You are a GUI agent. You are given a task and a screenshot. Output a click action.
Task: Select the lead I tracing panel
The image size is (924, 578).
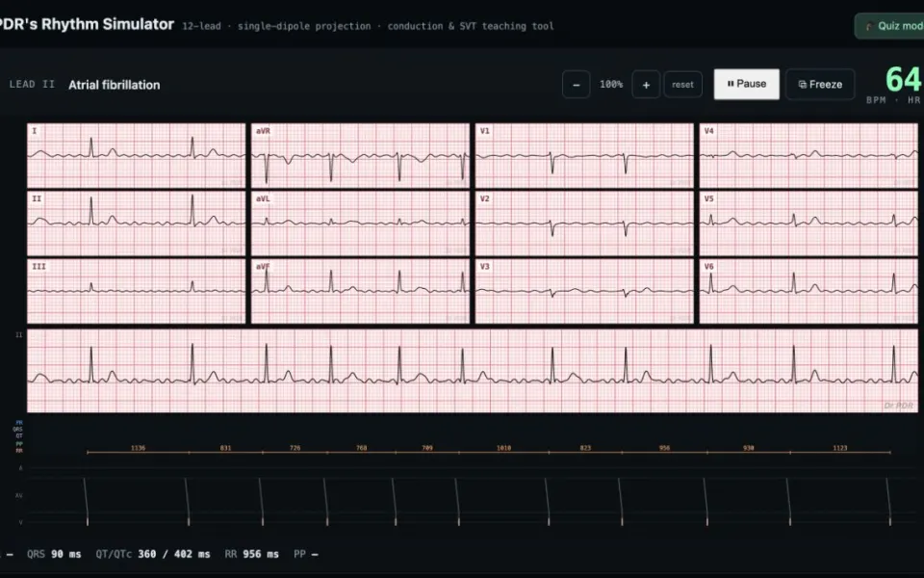(136, 156)
